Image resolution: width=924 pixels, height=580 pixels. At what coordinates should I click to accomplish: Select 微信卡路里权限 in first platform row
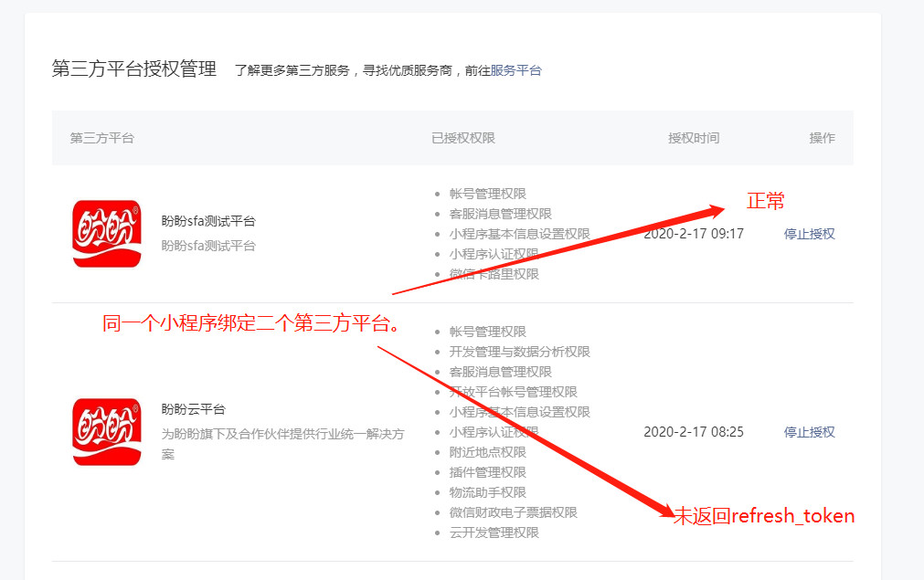tap(494, 274)
